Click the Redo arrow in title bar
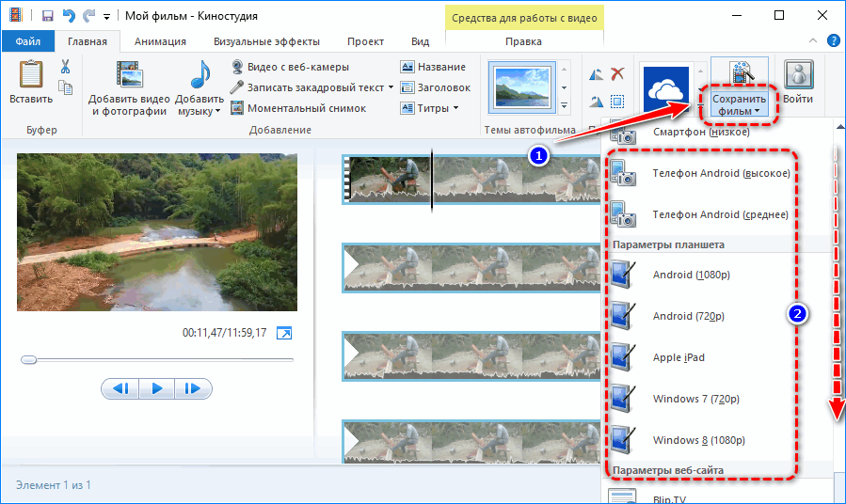Image resolution: width=846 pixels, height=504 pixels. tap(88, 16)
